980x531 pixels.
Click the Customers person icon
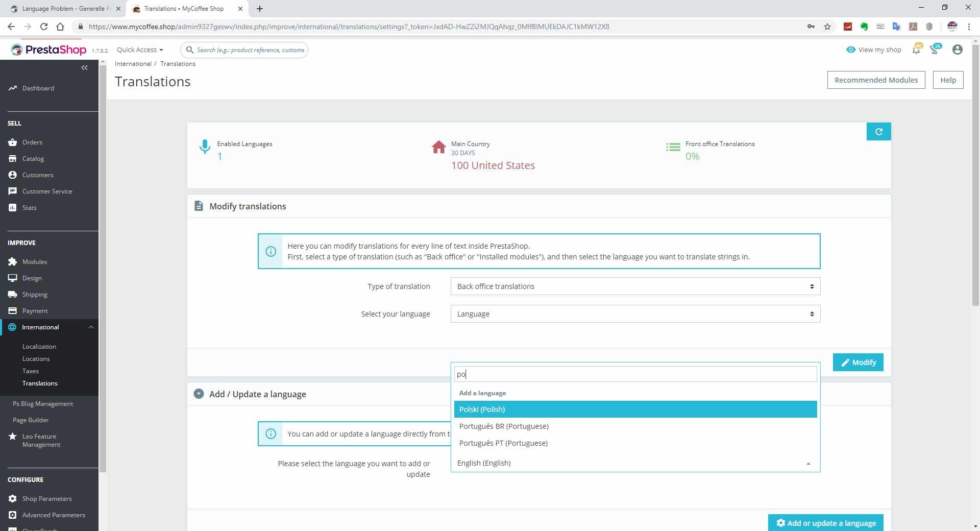tap(13, 175)
